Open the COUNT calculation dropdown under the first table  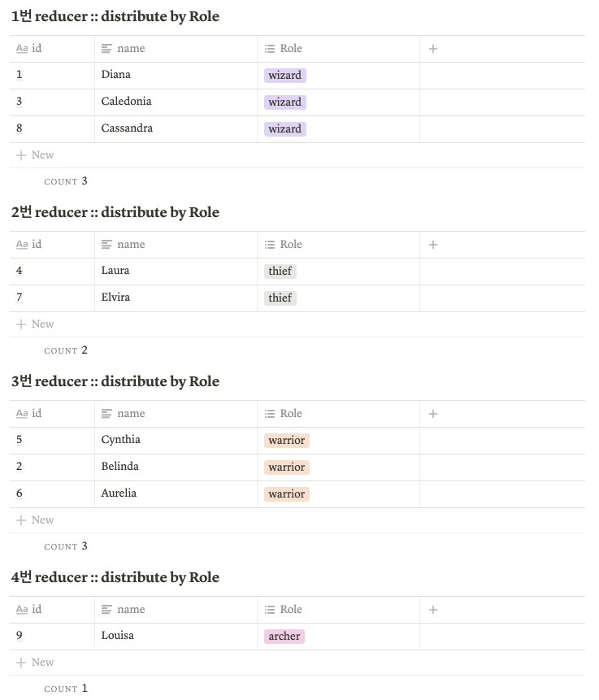pos(65,180)
